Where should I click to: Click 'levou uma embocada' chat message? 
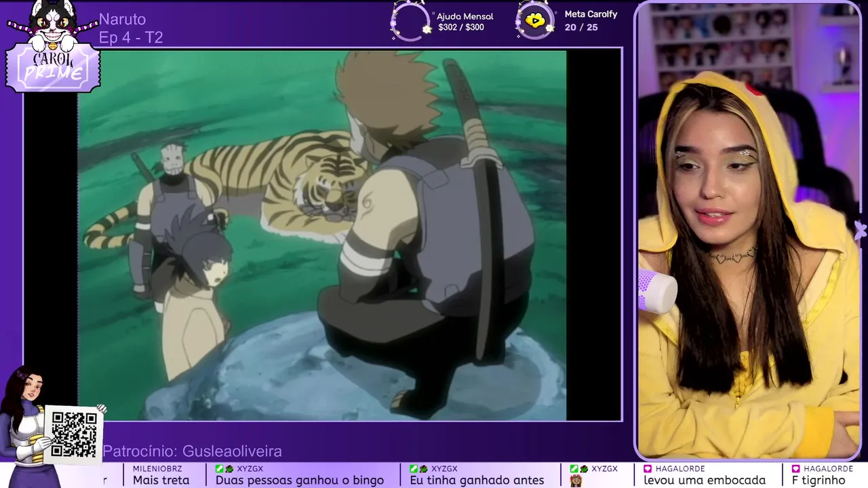(x=705, y=481)
